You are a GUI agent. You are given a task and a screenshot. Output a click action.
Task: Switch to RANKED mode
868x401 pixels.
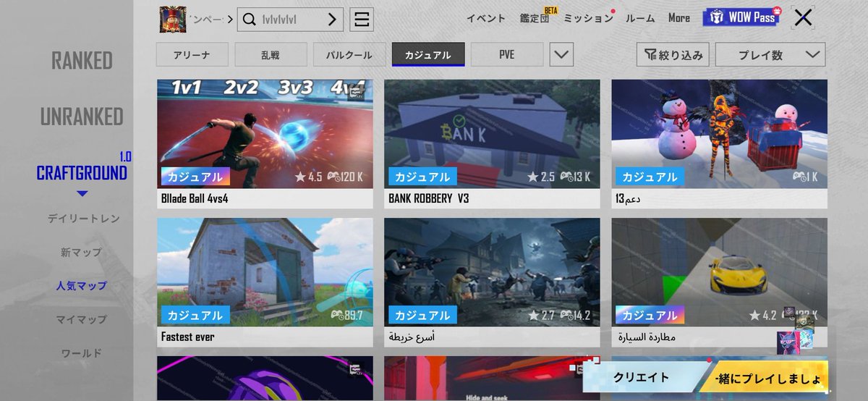pos(82,61)
